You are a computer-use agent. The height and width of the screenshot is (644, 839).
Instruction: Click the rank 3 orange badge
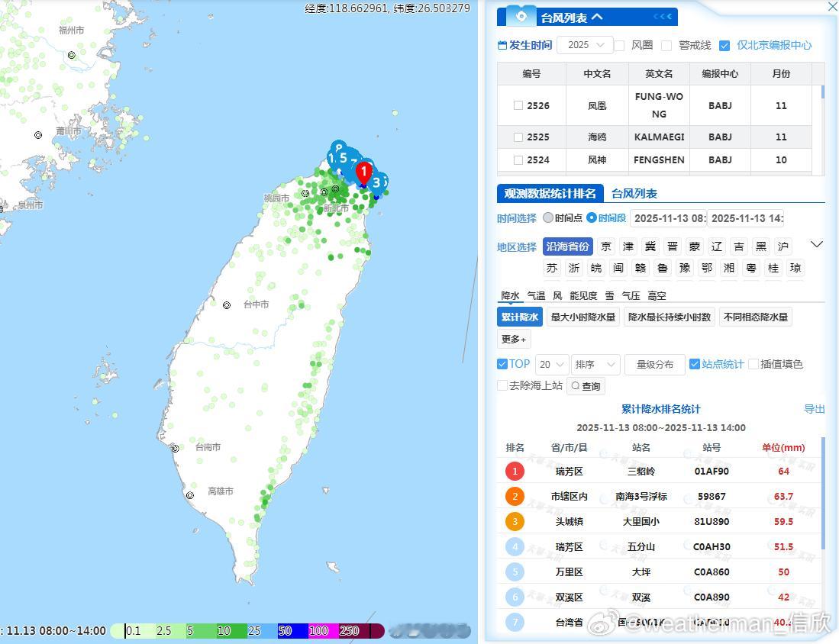[515, 521]
